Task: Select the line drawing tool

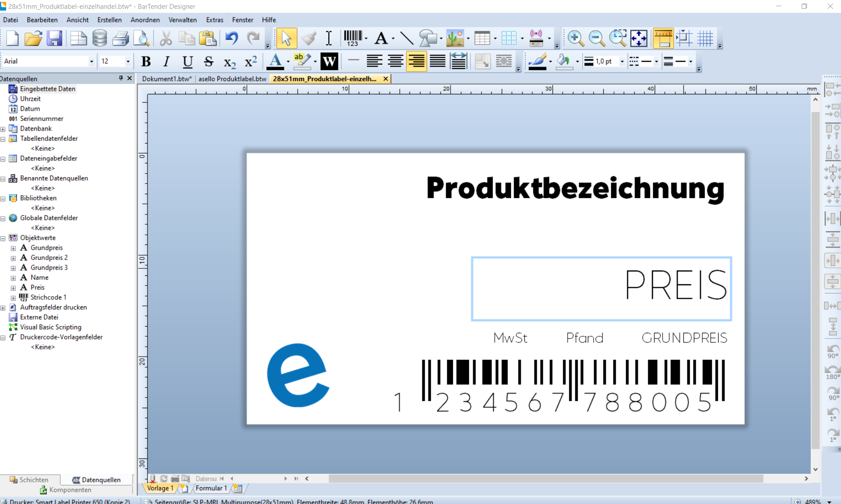Action: (406, 38)
